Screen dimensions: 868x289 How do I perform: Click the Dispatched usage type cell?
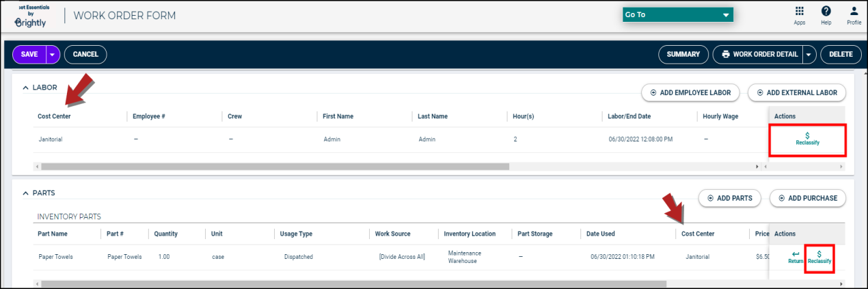(x=299, y=258)
